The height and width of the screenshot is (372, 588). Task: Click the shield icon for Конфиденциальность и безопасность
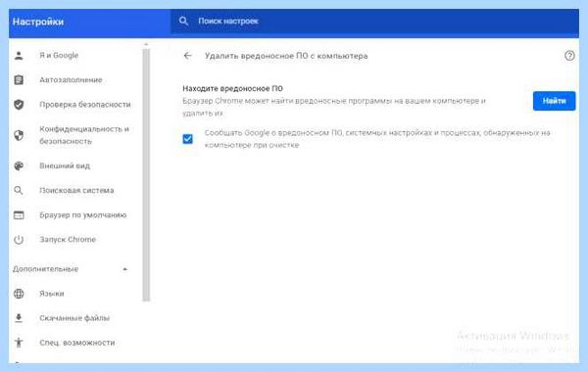pos(19,135)
